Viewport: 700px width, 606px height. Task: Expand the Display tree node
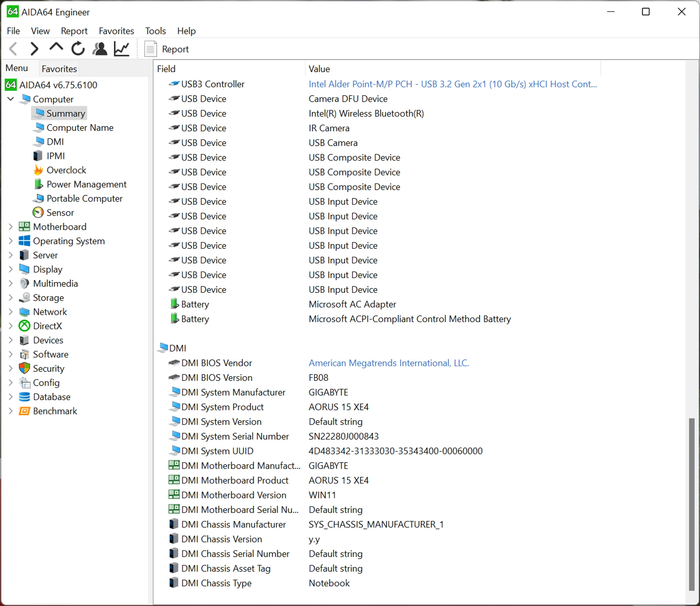[11, 269]
